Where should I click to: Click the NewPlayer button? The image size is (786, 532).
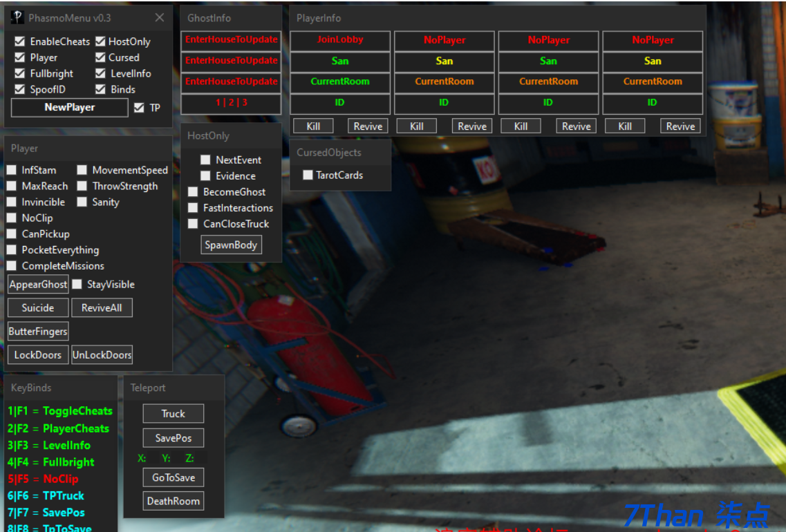pos(70,107)
